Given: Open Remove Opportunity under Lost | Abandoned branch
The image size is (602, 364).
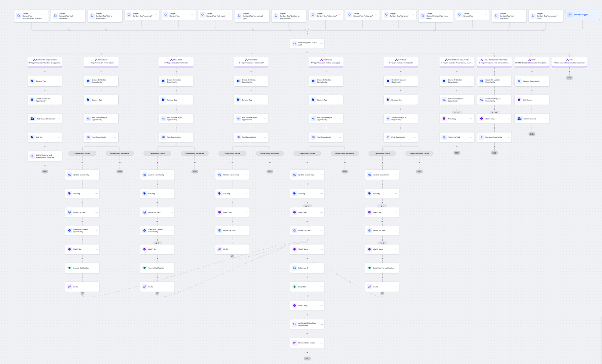Looking at the screenshot, I should (494, 137).
